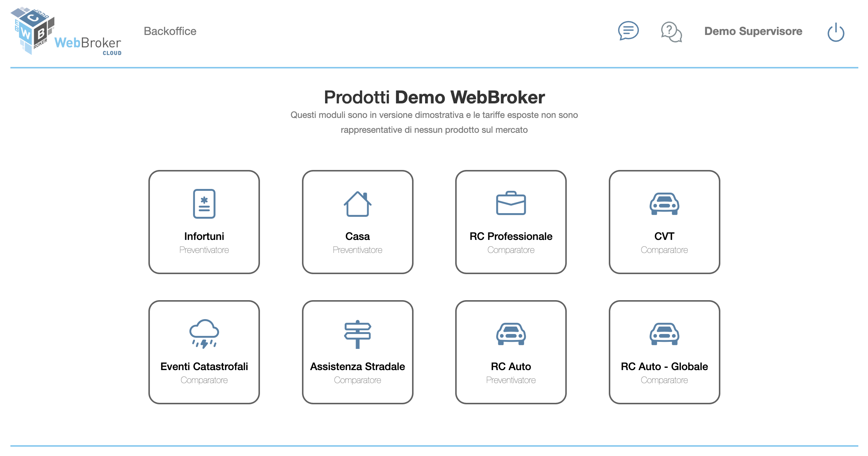Screen dimensions: 868x456
Task: Click Preventivatore under Infortuni
Action: [204, 250]
